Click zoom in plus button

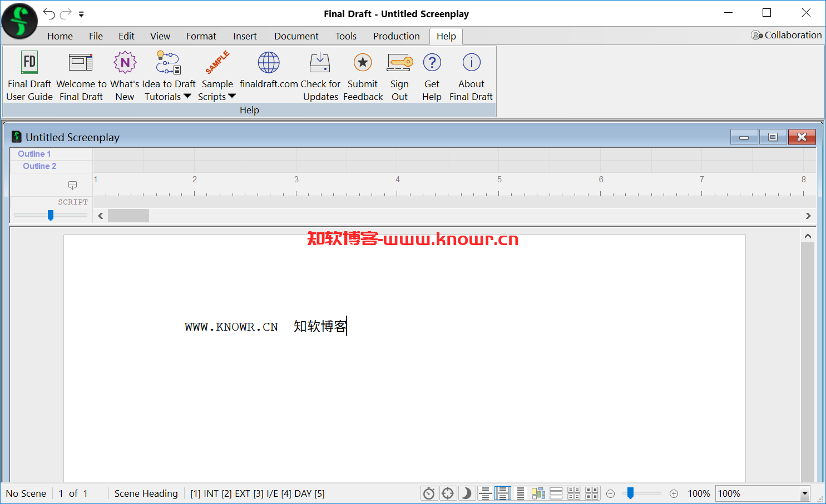click(x=674, y=493)
